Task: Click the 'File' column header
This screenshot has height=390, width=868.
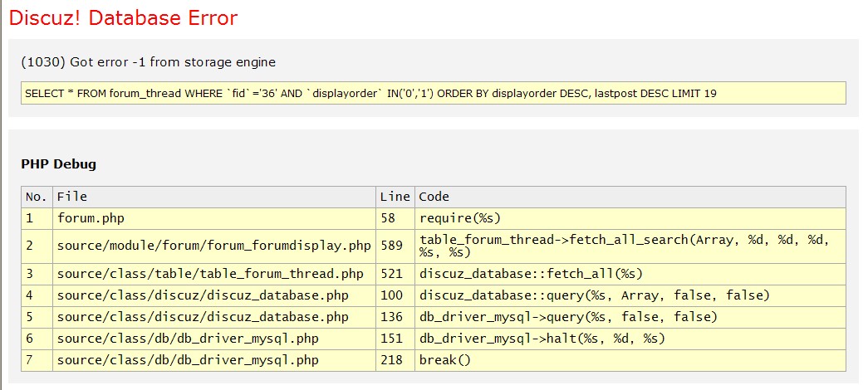Action: [x=214, y=197]
